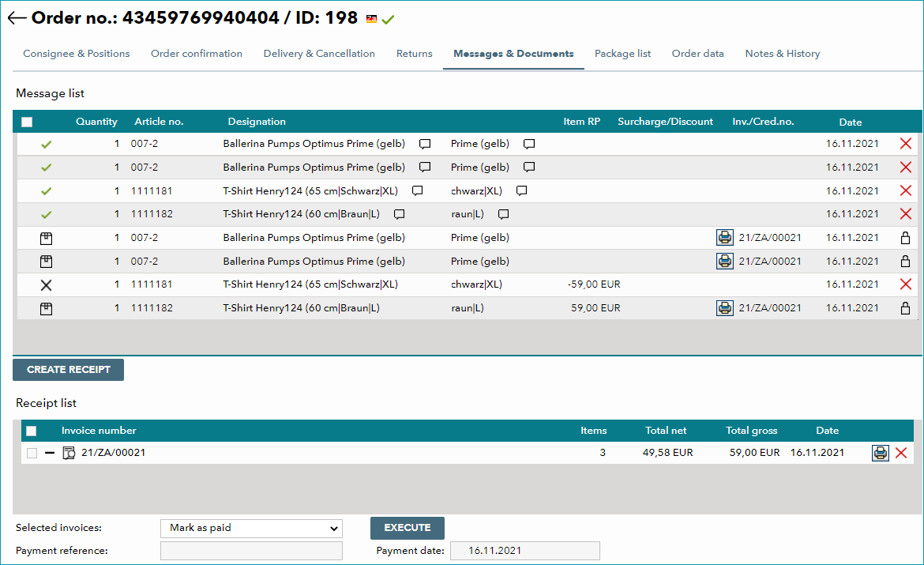Delete the topmost Ballerina Pumps row using its red X
Screen dimensions: 924x565
coord(906,143)
